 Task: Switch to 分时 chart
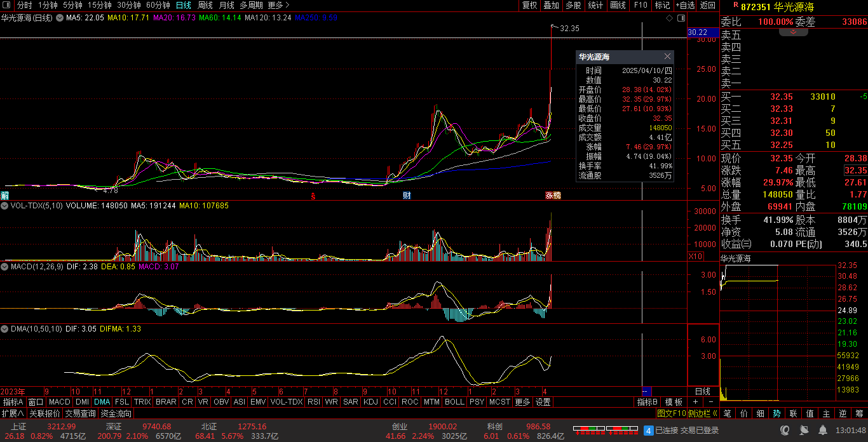coord(24,5)
